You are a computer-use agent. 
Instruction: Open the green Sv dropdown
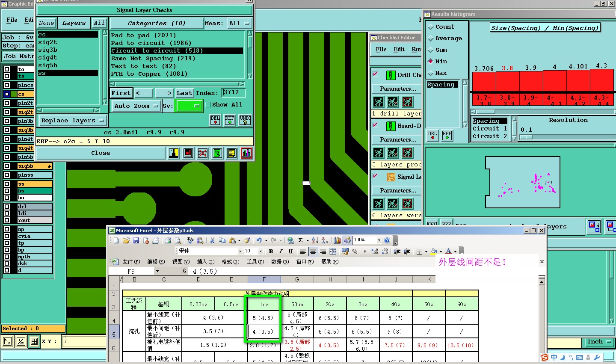click(189, 106)
